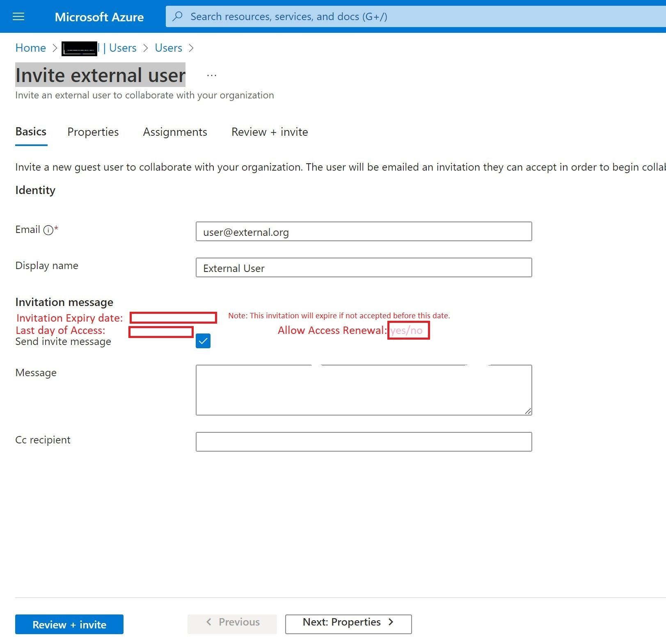
Task: Navigate to Home via the breadcrumb
Action: point(30,48)
